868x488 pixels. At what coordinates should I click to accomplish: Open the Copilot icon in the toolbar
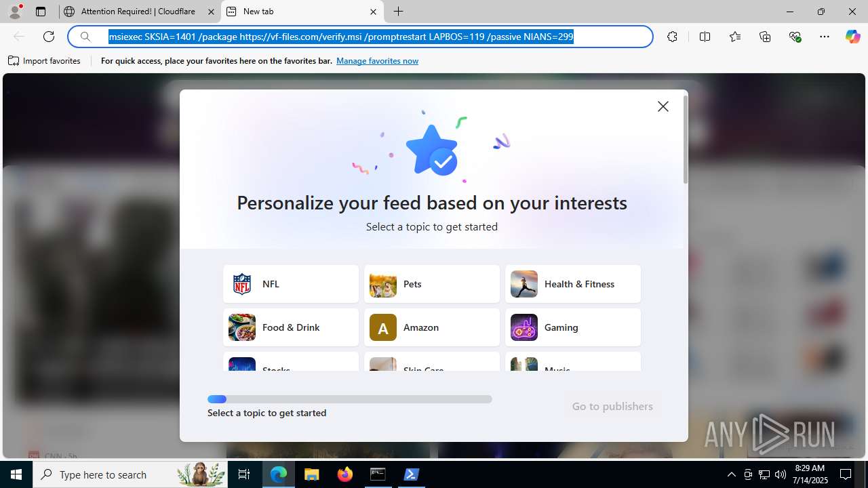point(852,37)
